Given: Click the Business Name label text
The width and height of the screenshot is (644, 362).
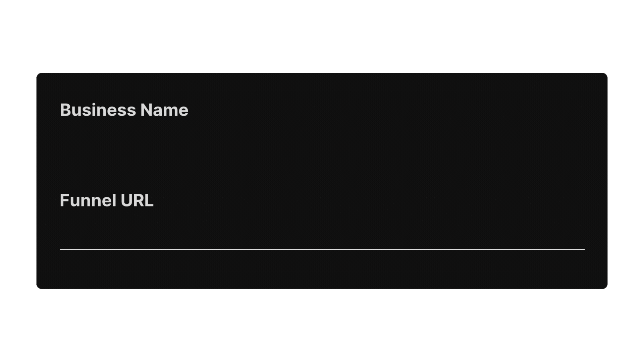Looking at the screenshot, I should click(x=124, y=110).
